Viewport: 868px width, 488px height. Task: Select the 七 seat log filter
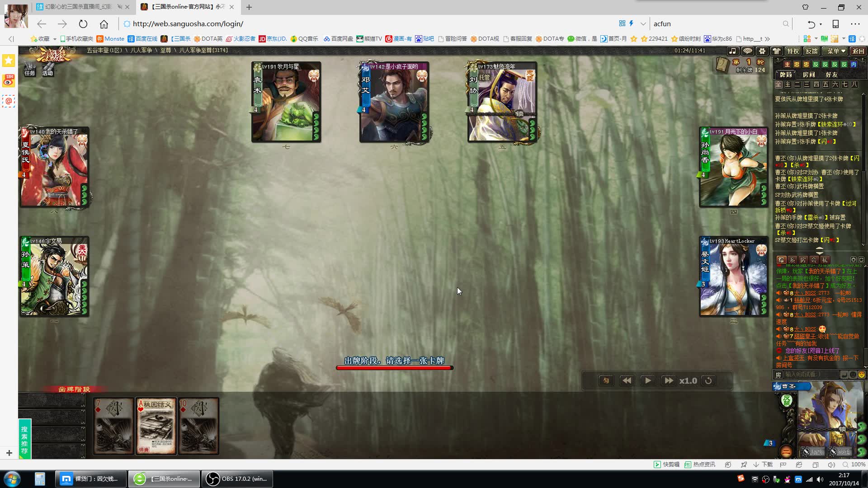(845, 84)
